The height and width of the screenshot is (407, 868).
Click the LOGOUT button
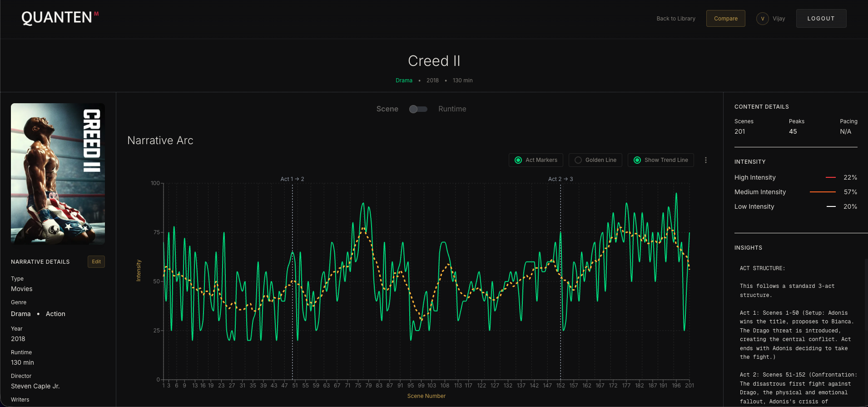pos(821,19)
